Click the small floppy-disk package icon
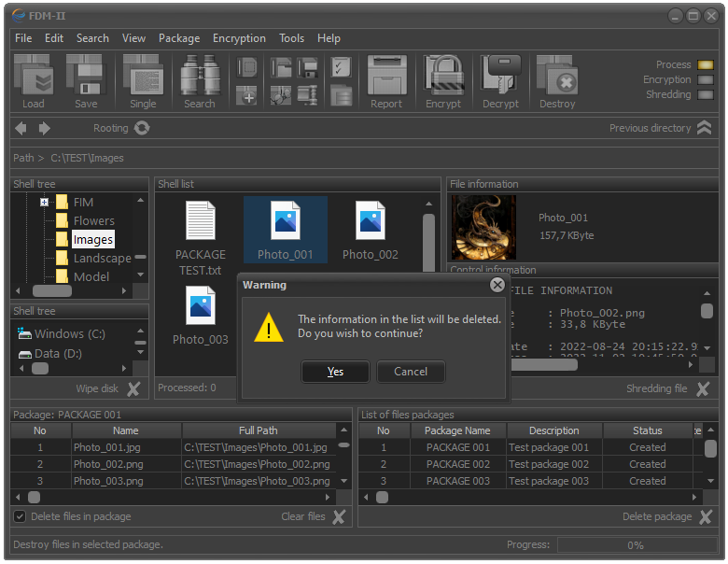Viewport: 728px width, 564px height. tap(307, 67)
